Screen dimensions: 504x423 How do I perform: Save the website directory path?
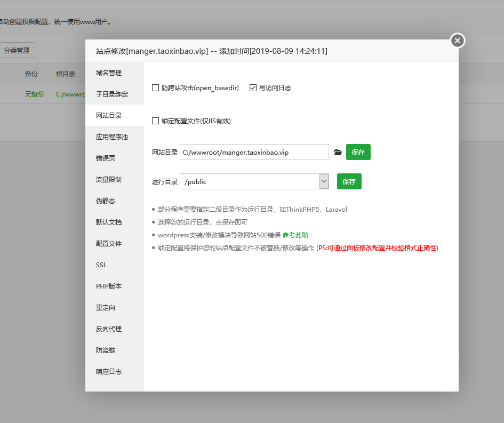click(358, 152)
